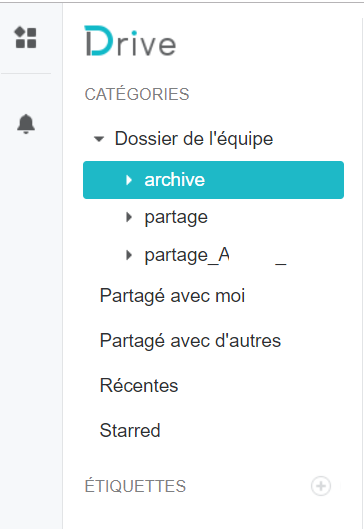This screenshot has width=364, height=529.
Task: Show Starred items
Action: tap(130, 430)
